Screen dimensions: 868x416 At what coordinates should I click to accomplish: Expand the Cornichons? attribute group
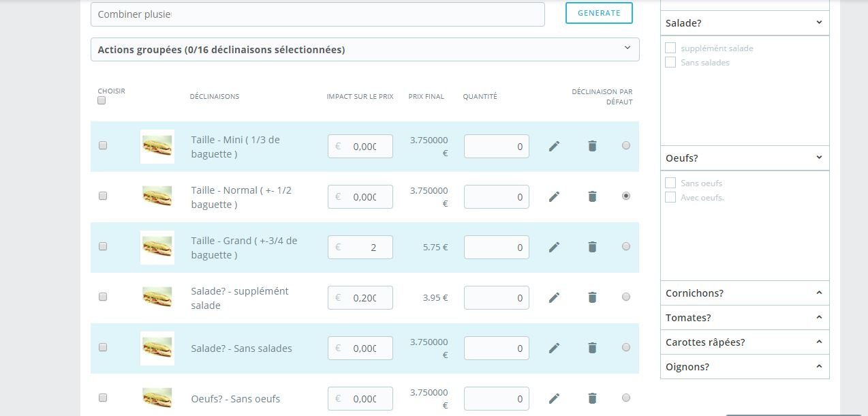pyautogui.click(x=745, y=293)
